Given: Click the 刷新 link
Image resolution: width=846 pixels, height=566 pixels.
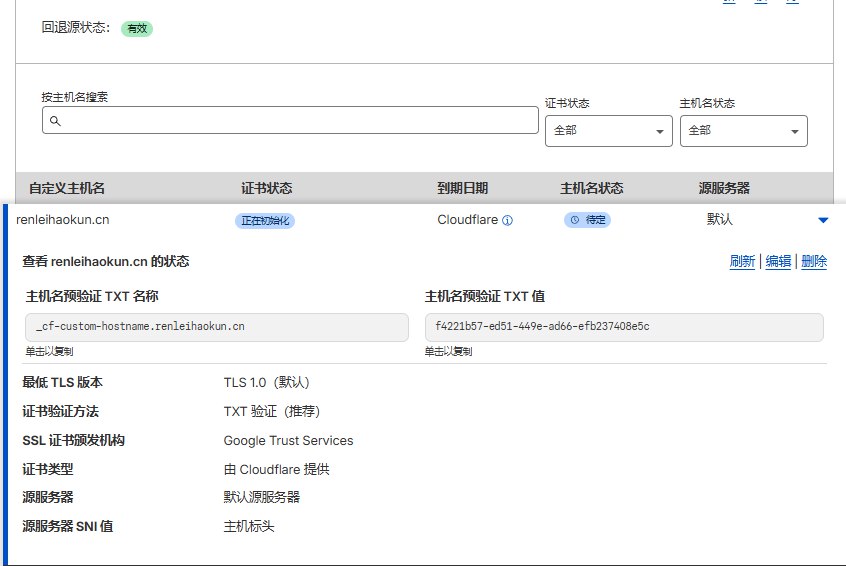Looking at the screenshot, I should pyautogui.click(x=742, y=262).
